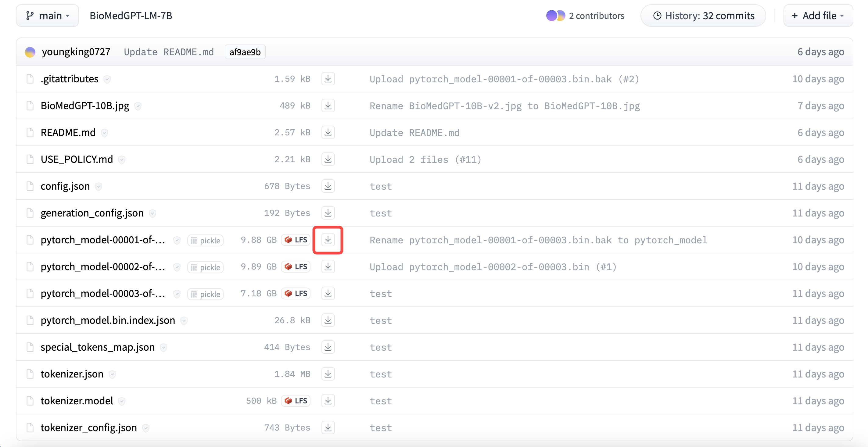Screen dimensions: 868x447
Task: Click safety shield icon next to README.md
Action: pos(104,133)
